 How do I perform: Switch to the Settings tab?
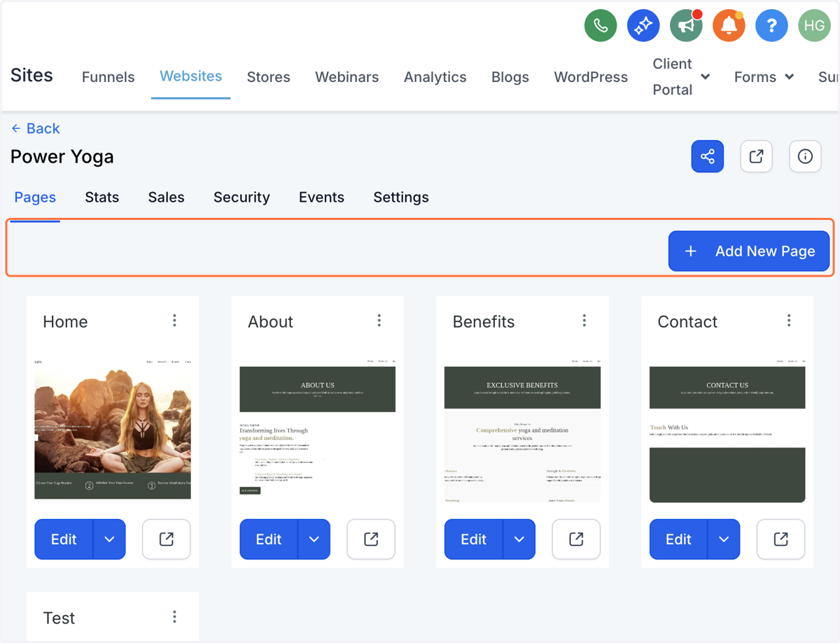click(x=401, y=198)
